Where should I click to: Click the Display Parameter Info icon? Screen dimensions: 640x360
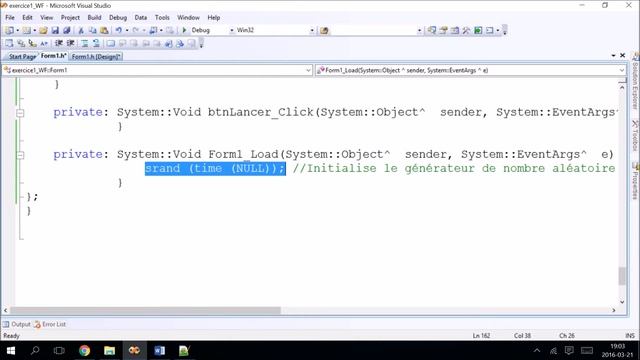click(21, 43)
